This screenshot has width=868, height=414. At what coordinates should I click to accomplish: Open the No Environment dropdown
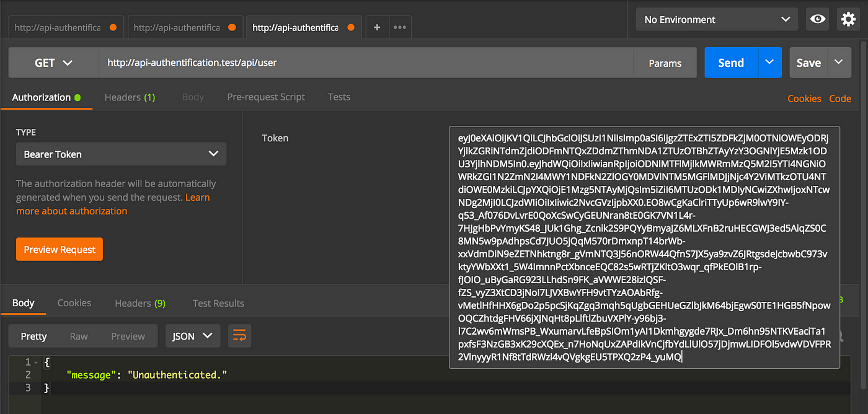tap(717, 19)
